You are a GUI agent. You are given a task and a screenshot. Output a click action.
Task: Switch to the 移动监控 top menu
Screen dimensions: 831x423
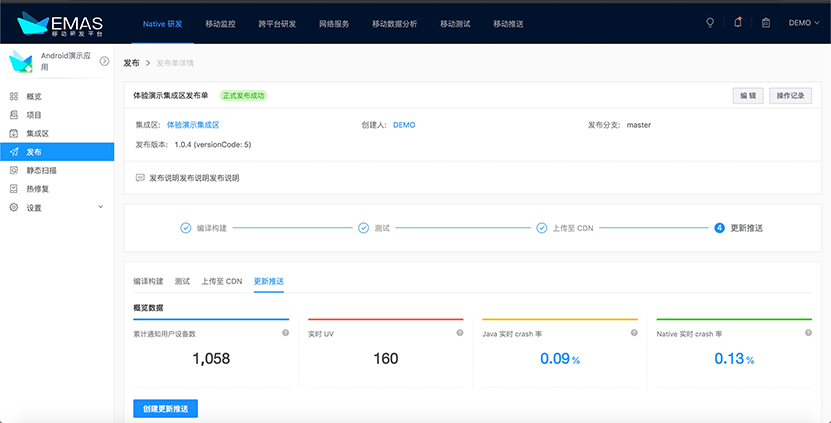[x=220, y=22]
